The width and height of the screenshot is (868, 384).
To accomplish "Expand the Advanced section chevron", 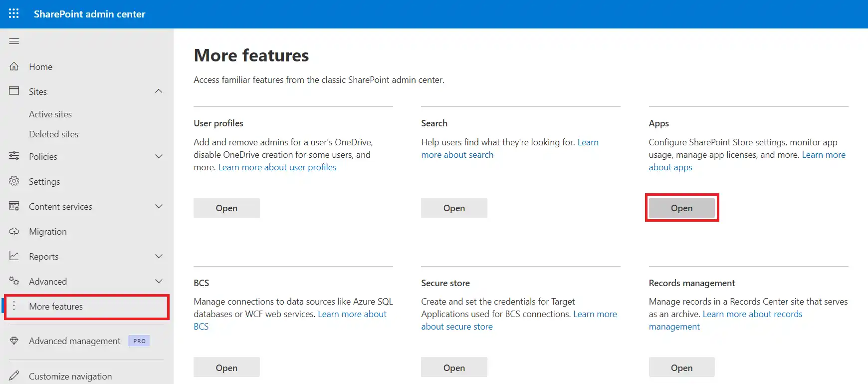I will click(159, 281).
